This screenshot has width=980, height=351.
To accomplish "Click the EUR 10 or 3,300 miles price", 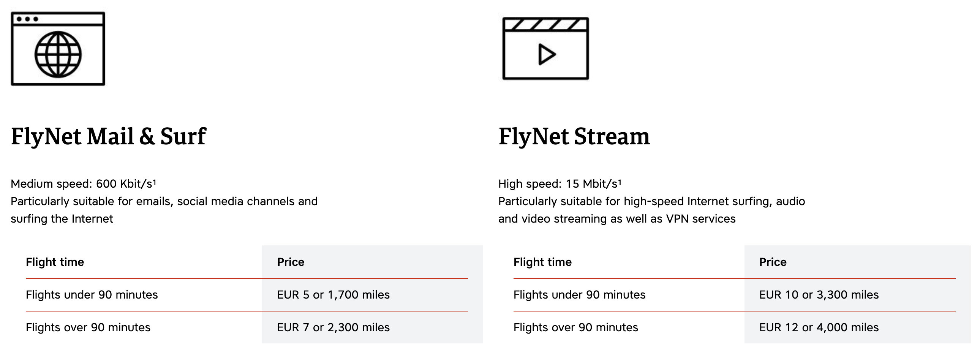I will click(x=819, y=295).
